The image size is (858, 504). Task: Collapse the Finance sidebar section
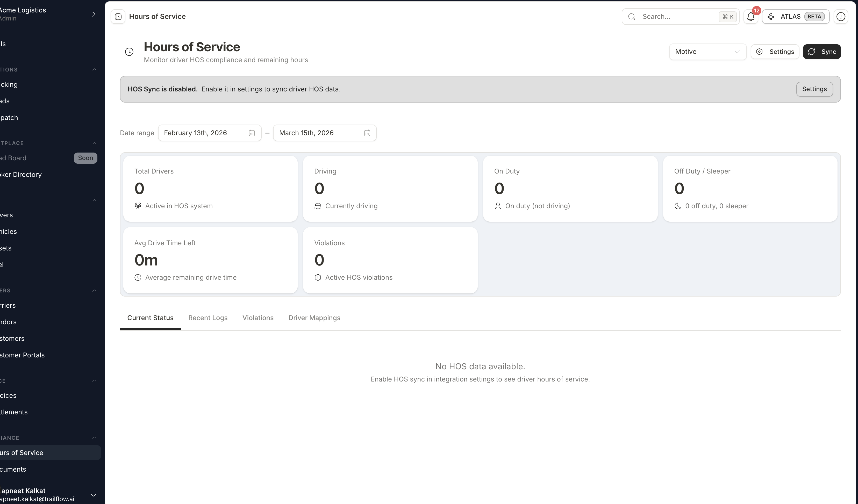coord(94,381)
